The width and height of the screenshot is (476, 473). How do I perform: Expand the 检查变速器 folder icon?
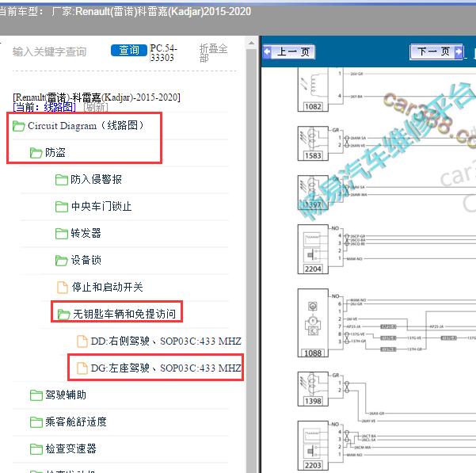(36, 448)
